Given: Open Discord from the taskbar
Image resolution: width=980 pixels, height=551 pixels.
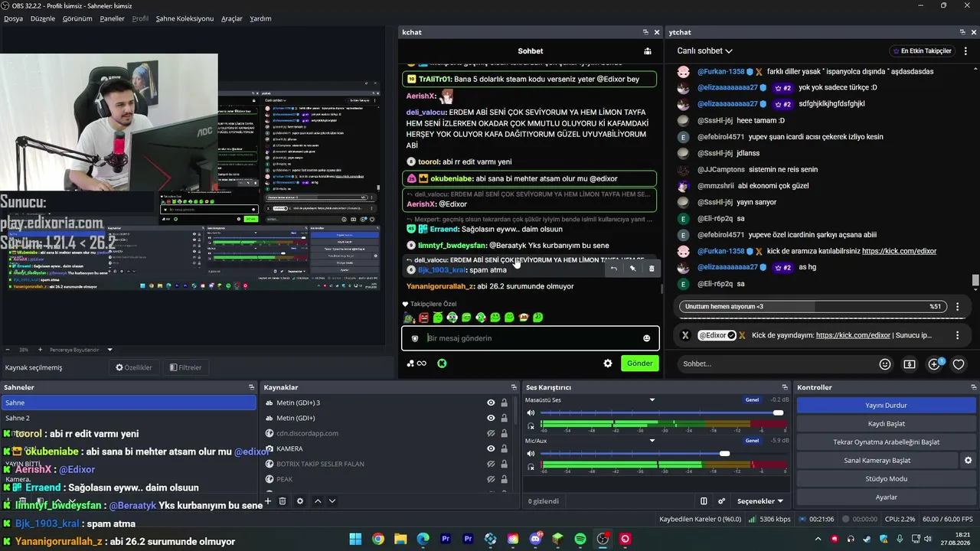Looking at the screenshot, I should 535,539.
